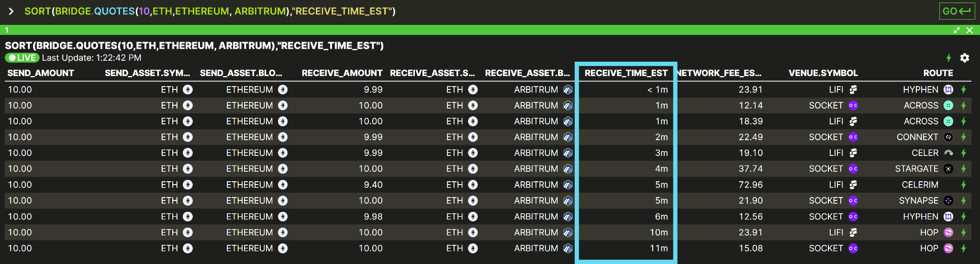980x264 pixels.
Task: Click the Last Update 1:22:42 PM text
Action: point(92,58)
